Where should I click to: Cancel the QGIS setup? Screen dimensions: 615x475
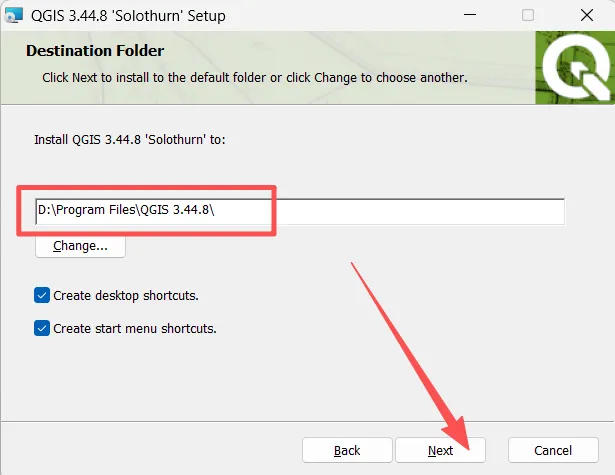pyautogui.click(x=553, y=450)
